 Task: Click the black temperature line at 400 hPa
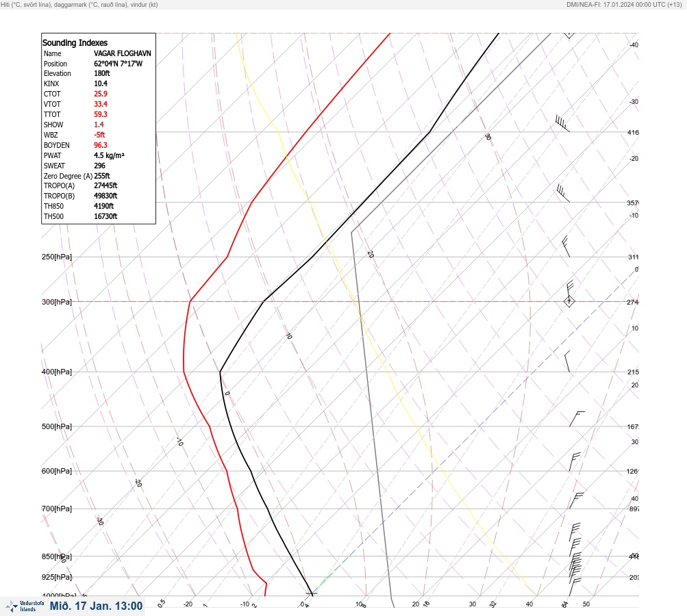(x=220, y=372)
